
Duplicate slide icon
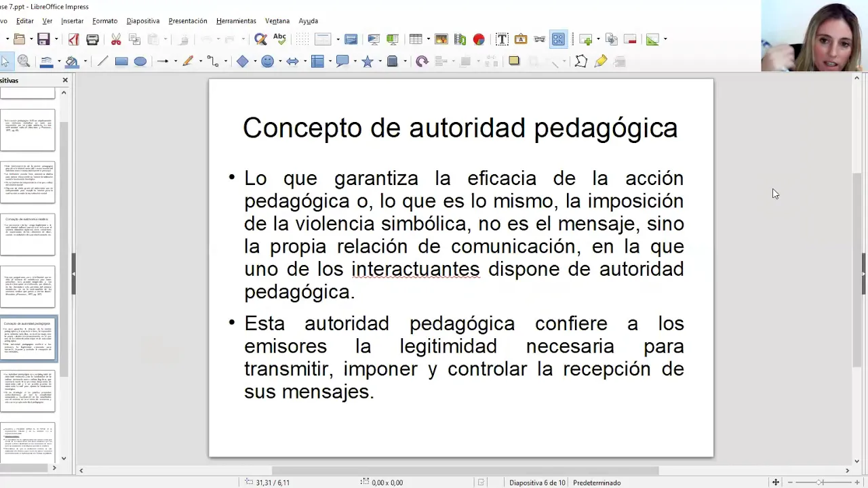[x=612, y=39]
